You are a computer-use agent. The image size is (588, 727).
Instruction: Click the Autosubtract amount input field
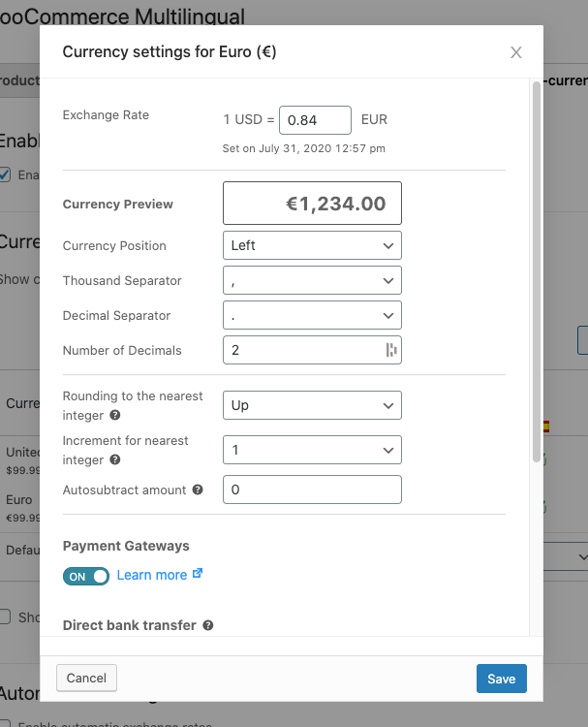pos(312,490)
